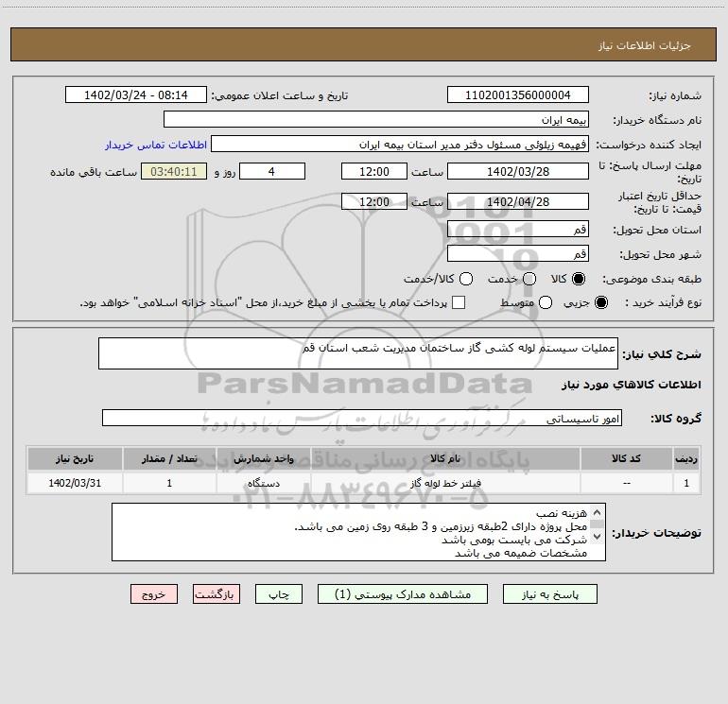Click the 'کد کالا' column header
This screenshot has height=704, width=728.
[626, 458]
